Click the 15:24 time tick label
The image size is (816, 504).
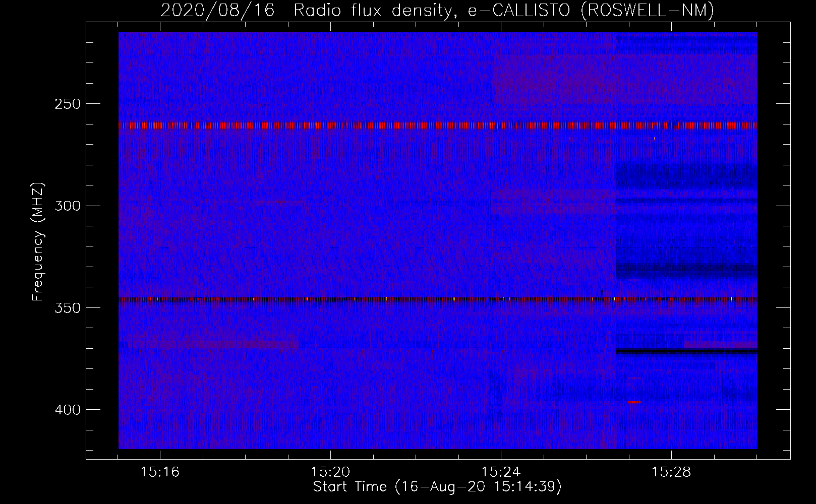tap(501, 472)
